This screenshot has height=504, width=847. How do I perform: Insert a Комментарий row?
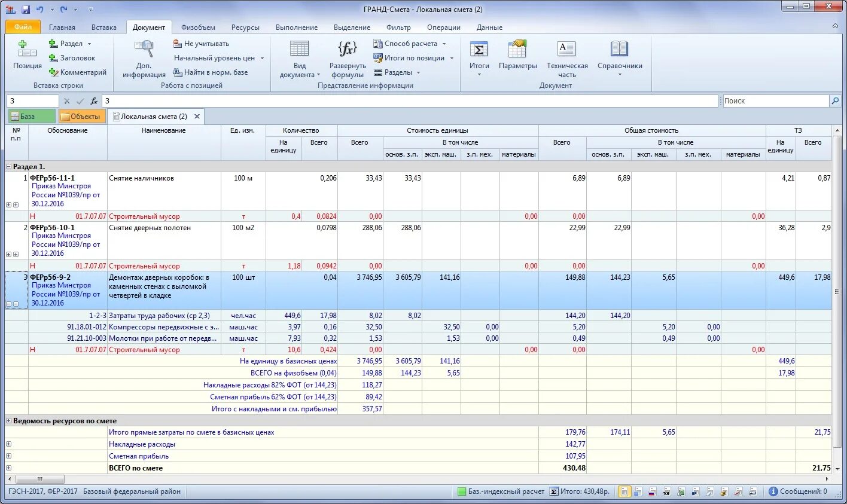(77, 72)
